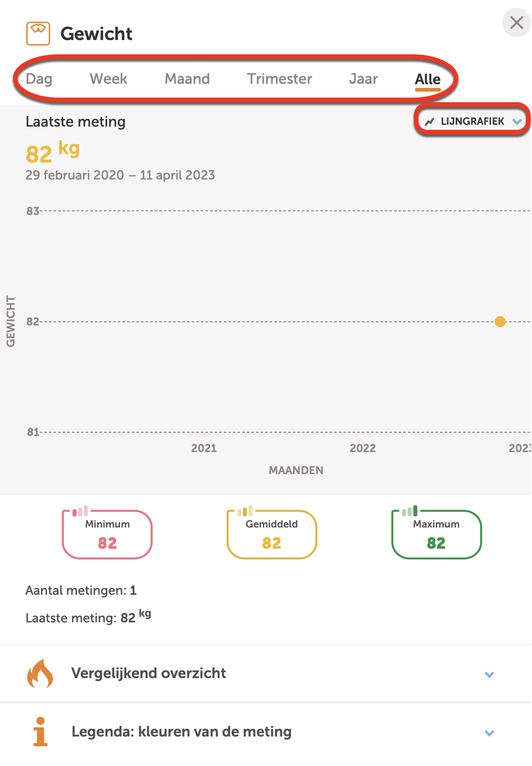Expand the Legenda kleuren van de meting chevron
This screenshot has height=766, width=532.
(489, 733)
